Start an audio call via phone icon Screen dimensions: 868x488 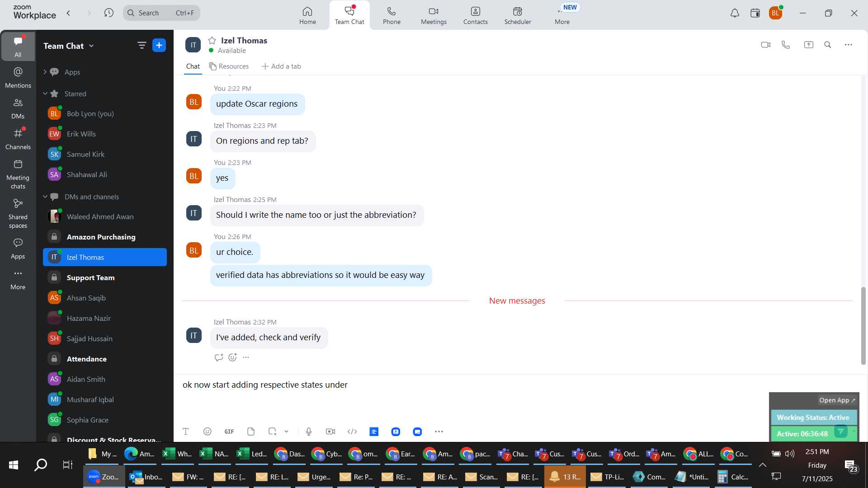pyautogui.click(x=786, y=45)
